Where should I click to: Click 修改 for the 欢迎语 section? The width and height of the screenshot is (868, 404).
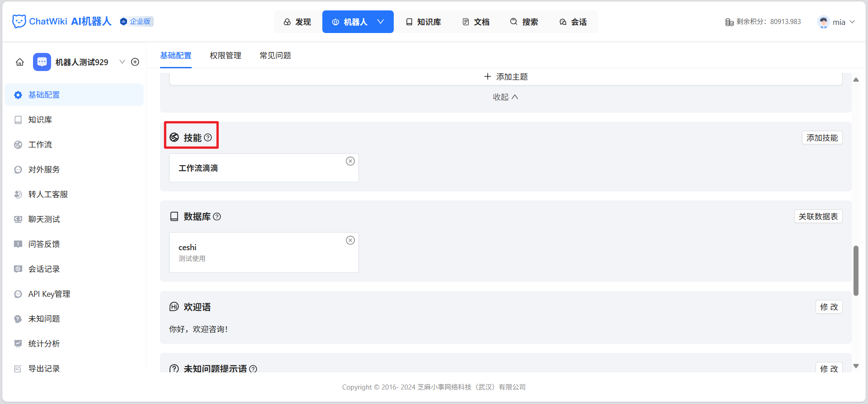[829, 307]
